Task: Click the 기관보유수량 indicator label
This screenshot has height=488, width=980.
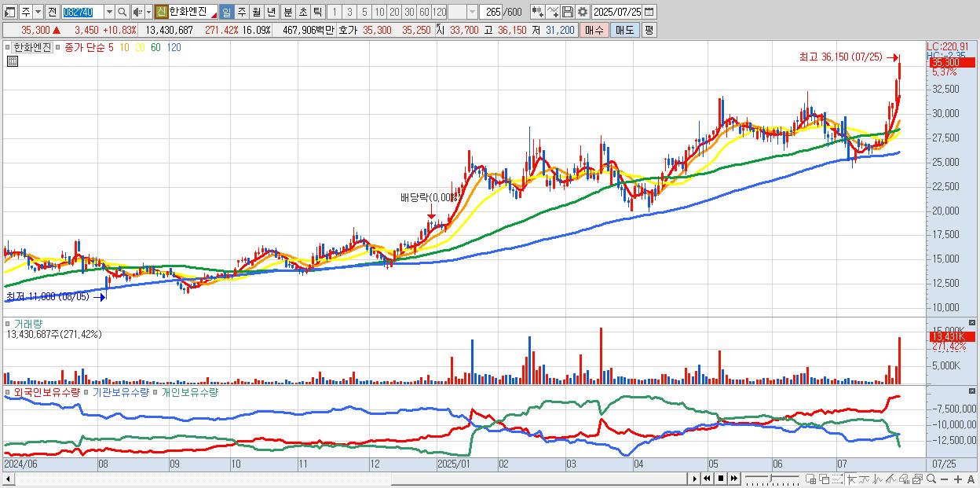Action: tap(121, 391)
